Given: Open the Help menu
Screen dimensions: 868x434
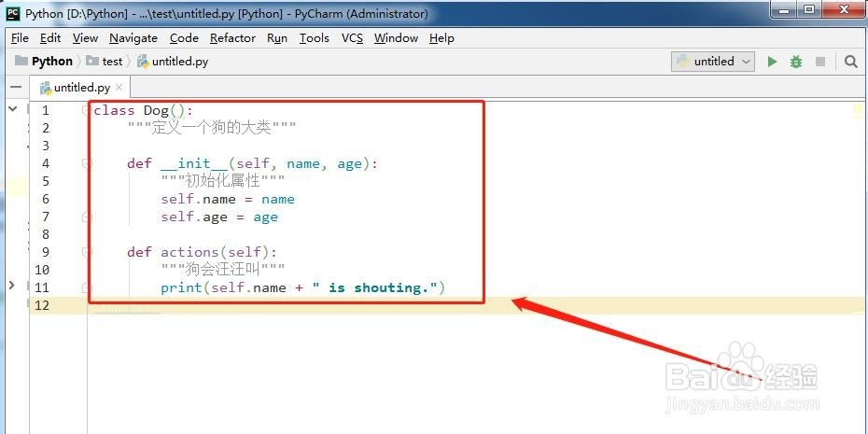Looking at the screenshot, I should click(x=441, y=38).
